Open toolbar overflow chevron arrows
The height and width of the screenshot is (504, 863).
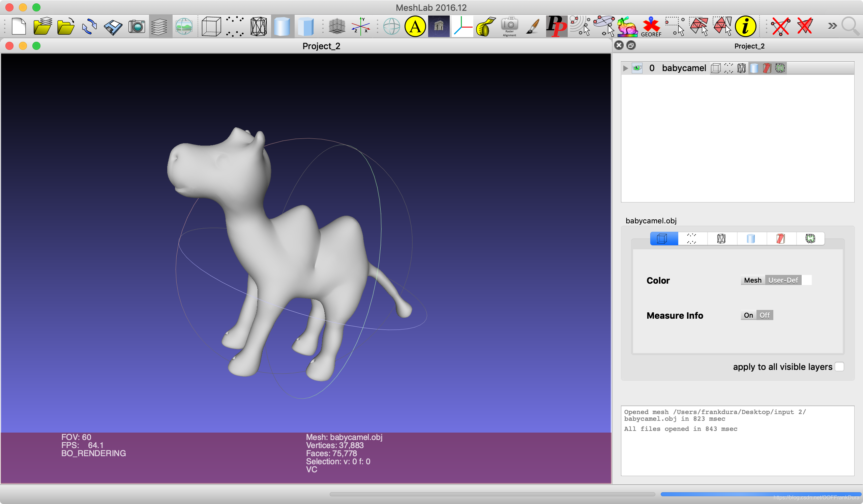[832, 26]
